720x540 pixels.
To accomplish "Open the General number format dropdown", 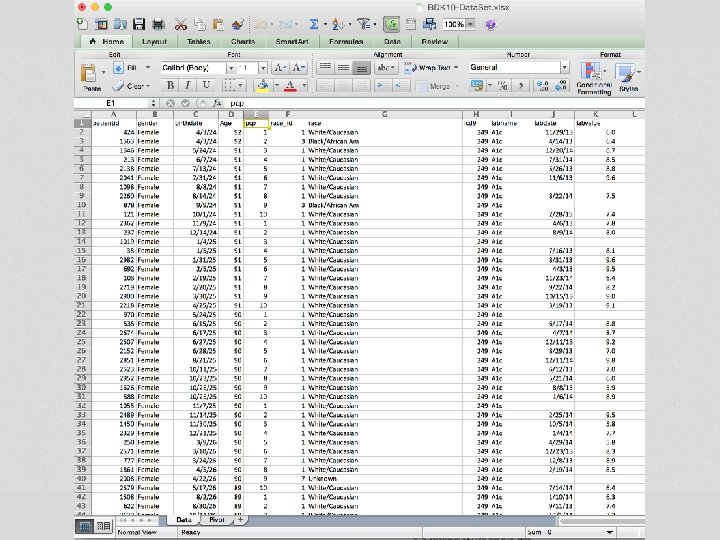I will click(564, 68).
